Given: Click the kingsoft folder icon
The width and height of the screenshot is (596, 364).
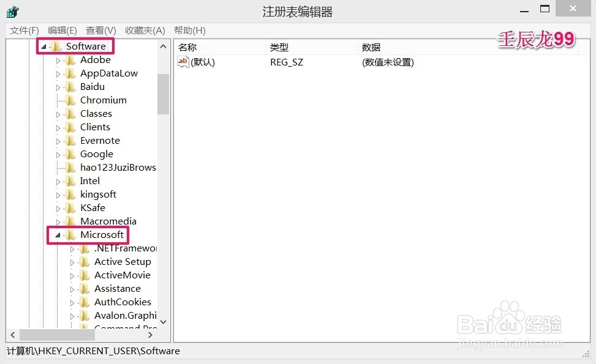Looking at the screenshot, I should (70, 195).
